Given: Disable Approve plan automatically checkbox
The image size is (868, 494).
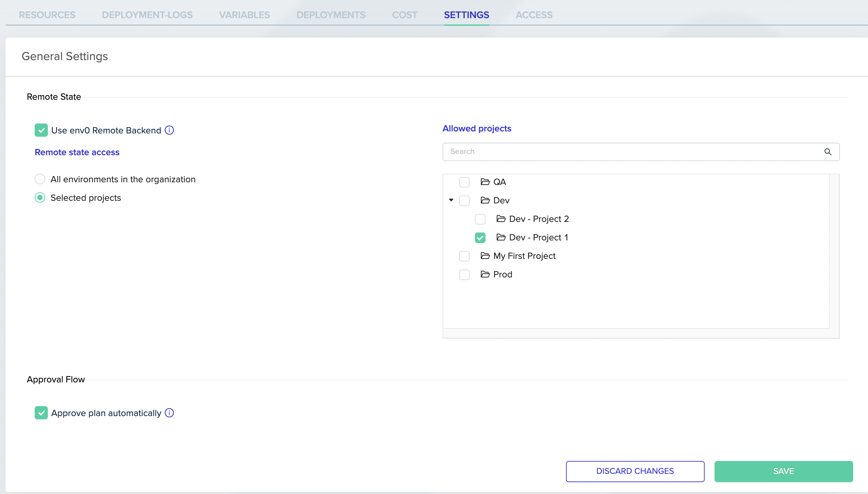Looking at the screenshot, I should coord(41,413).
